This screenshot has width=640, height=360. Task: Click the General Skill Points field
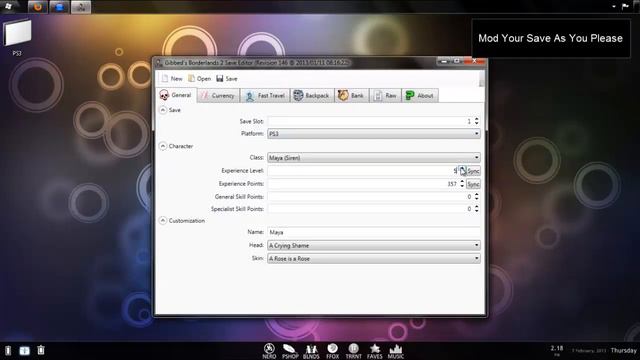[x=370, y=197]
